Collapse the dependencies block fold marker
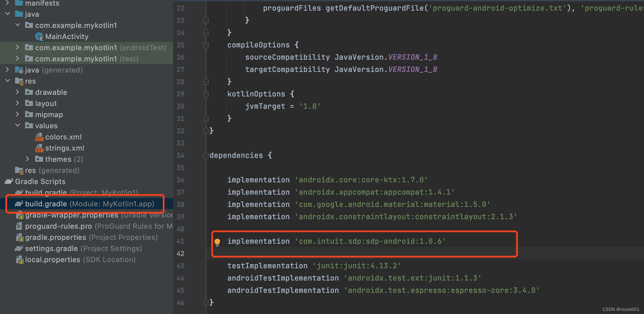644x314 pixels. pyautogui.click(x=206, y=156)
